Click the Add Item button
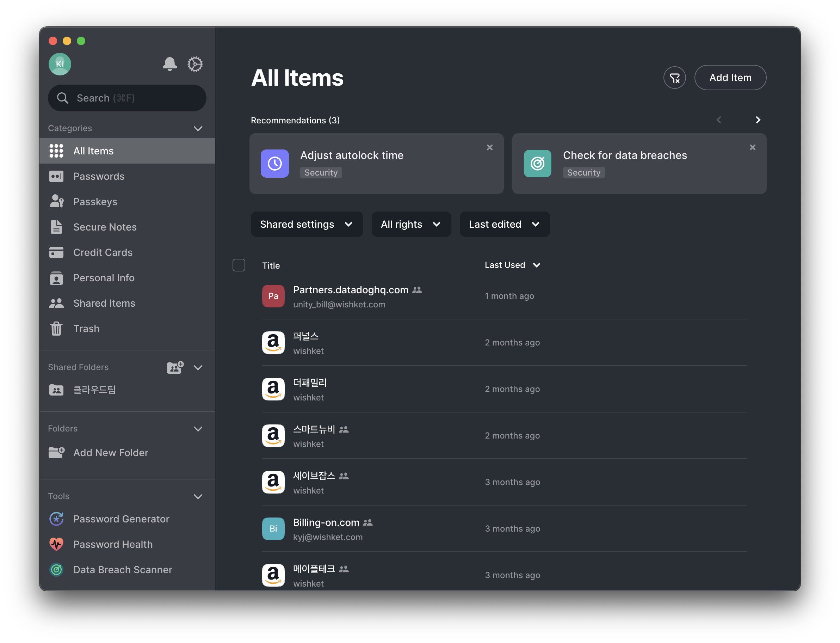 [730, 78]
